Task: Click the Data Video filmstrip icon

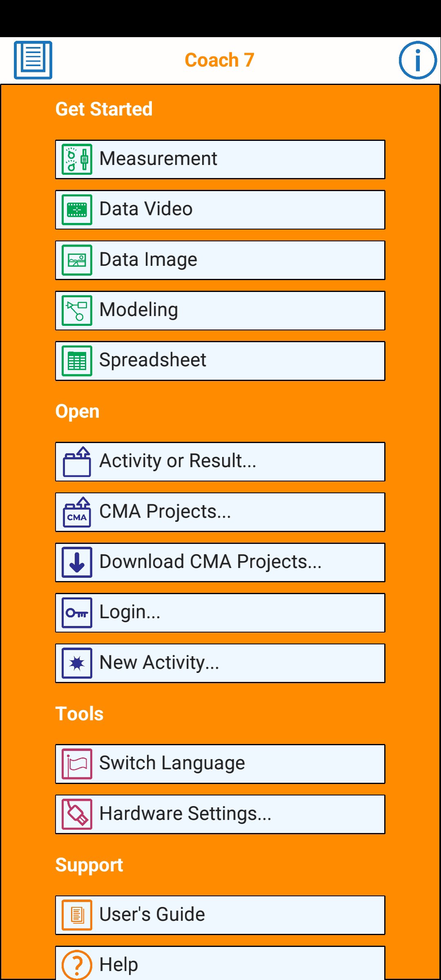Action: [77, 210]
